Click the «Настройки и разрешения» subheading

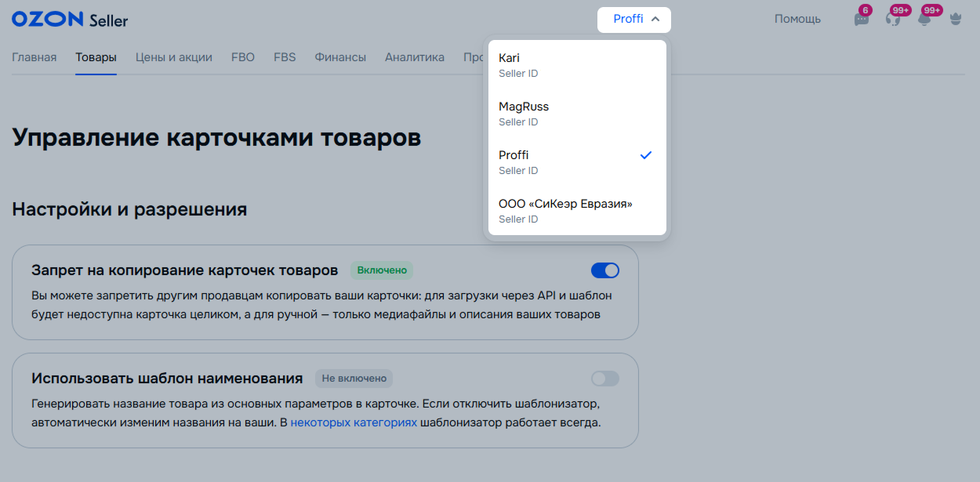coord(129,210)
